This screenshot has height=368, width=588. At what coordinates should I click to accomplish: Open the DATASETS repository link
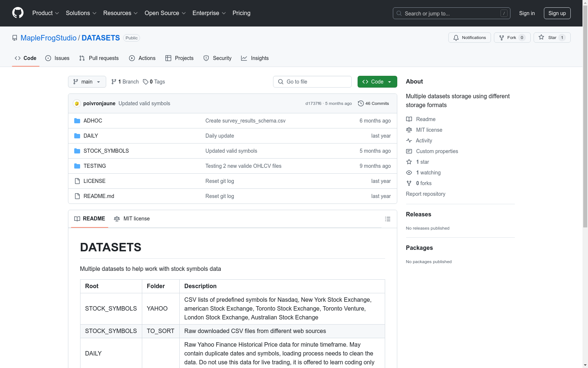tap(101, 38)
